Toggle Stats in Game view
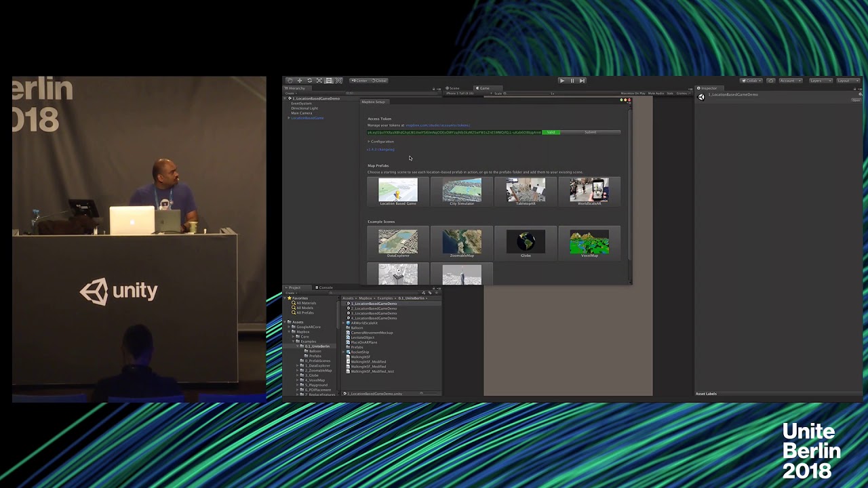Viewport: 868px width, 488px height. pos(670,94)
